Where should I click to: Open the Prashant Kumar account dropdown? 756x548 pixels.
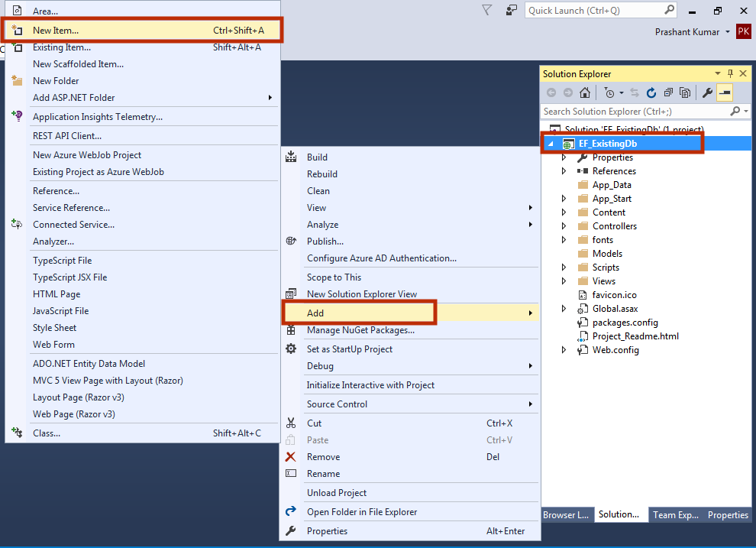(728, 32)
